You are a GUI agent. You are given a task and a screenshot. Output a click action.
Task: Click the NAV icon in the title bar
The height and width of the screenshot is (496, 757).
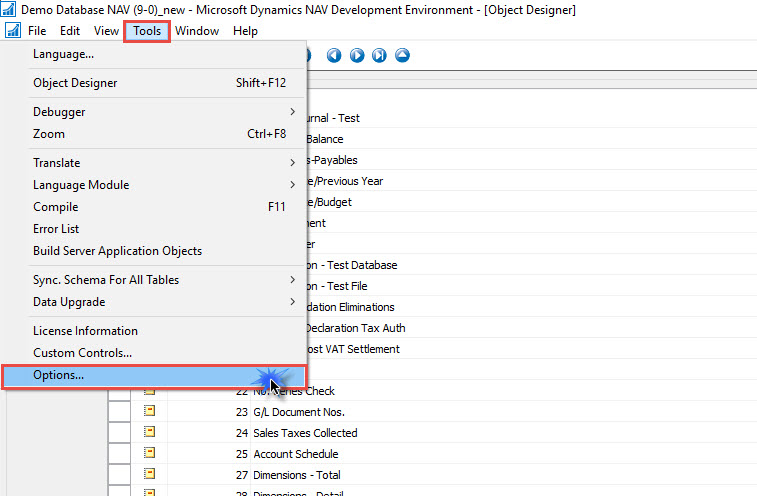click(x=8, y=9)
